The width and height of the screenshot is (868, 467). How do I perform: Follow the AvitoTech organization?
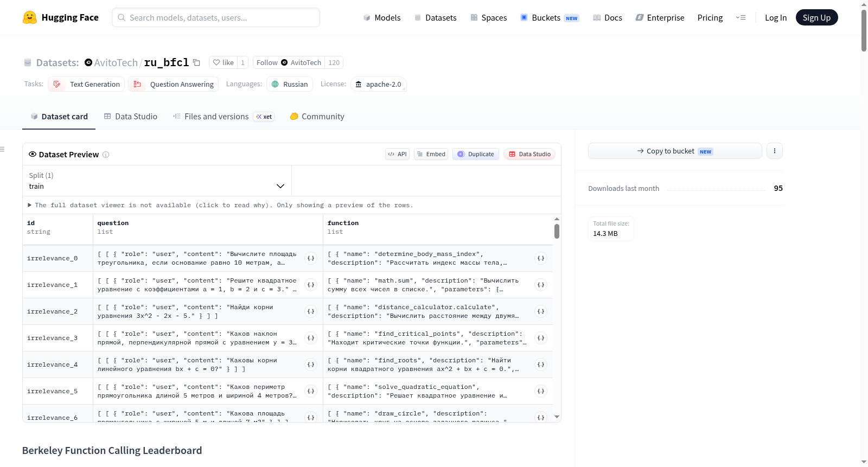tap(289, 62)
